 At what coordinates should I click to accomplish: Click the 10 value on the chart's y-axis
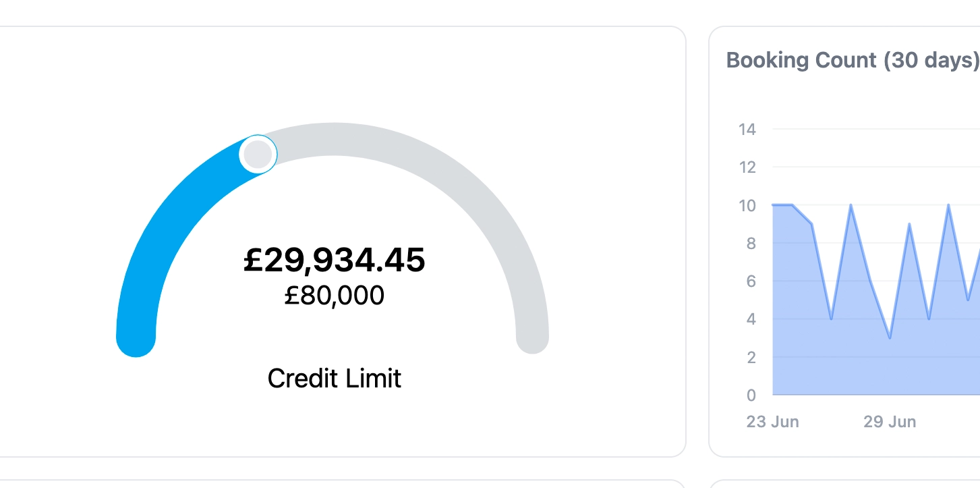(x=747, y=205)
